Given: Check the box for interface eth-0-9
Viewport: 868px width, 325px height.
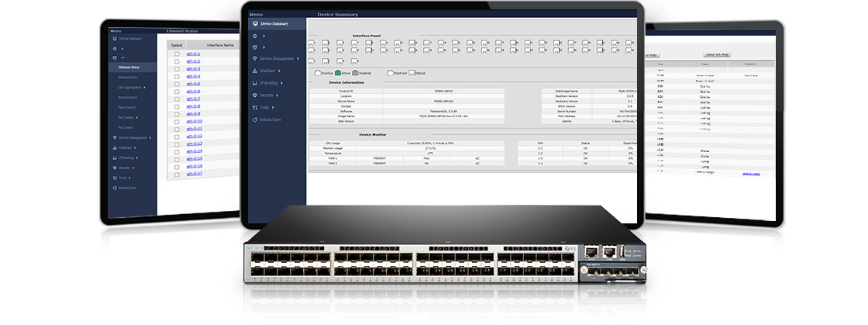Looking at the screenshot, I should coord(177,114).
